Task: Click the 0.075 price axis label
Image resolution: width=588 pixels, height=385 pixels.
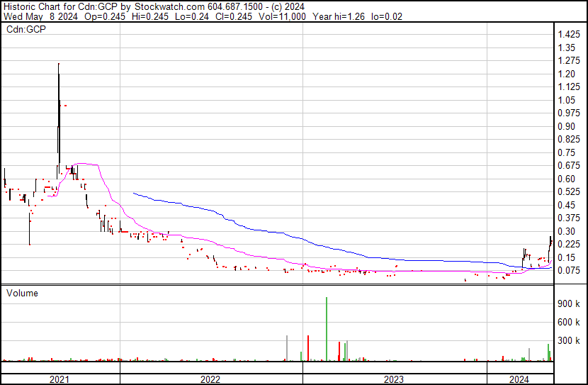Action: point(569,270)
